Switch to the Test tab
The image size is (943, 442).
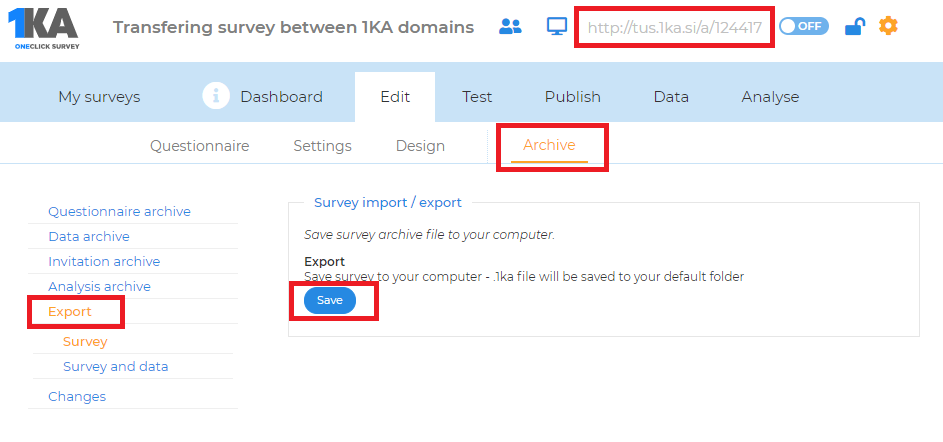coord(477,97)
